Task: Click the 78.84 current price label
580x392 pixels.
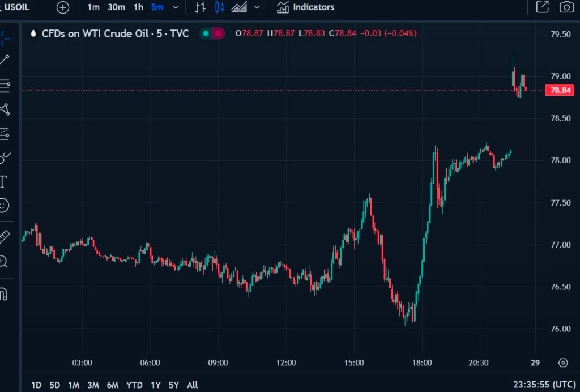Action: click(559, 90)
